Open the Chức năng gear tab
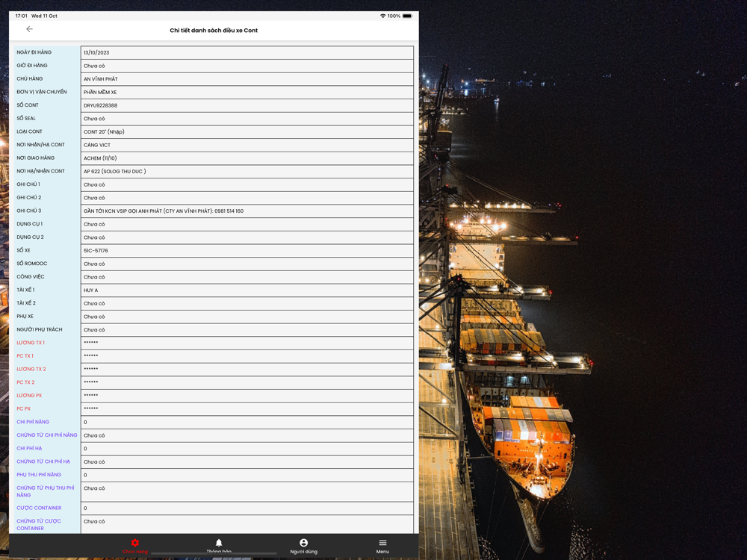This screenshot has height=560, width=747. pos(134,545)
